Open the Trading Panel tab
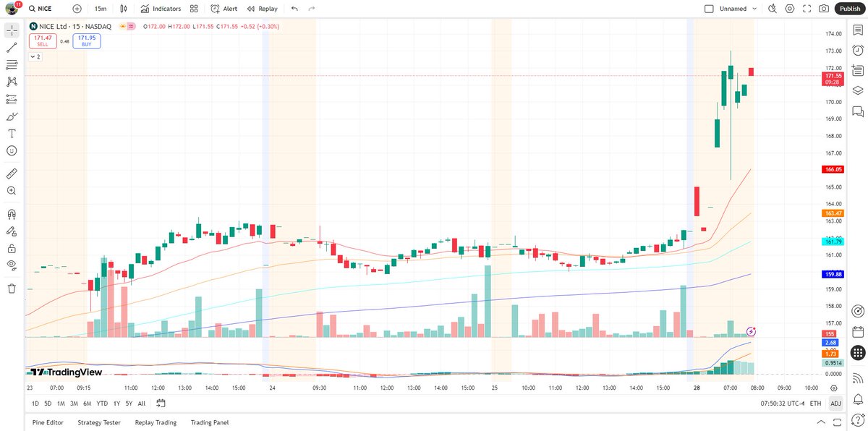 click(210, 422)
